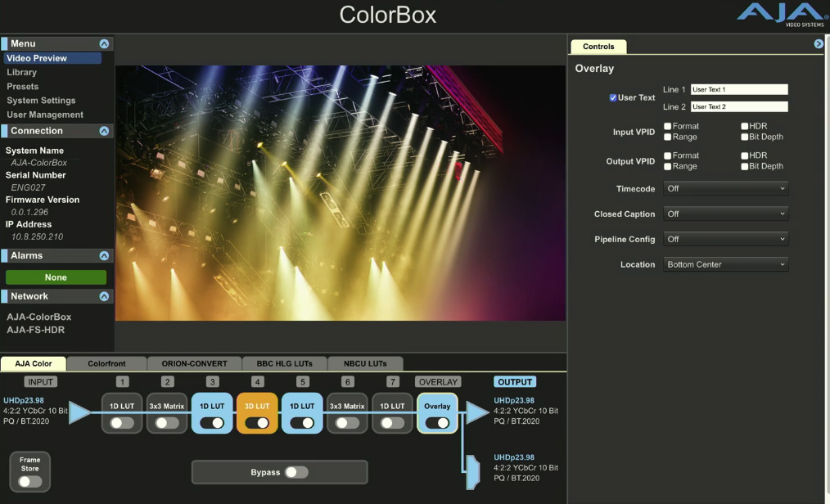Click the input arrow pipeline icon
Viewport: 830px width, 504px height.
[x=80, y=412]
